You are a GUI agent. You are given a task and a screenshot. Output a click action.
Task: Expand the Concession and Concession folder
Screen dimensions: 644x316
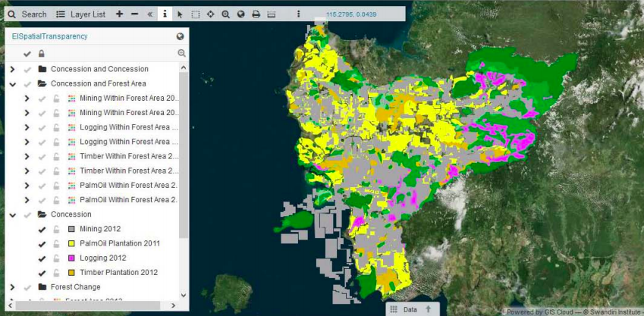pyautogui.click(x=12, y=69)
